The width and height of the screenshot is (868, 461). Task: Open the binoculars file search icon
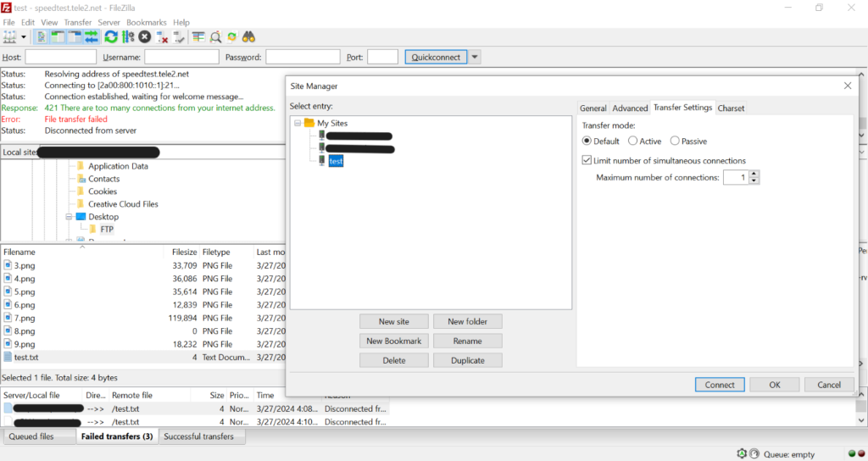coord(248,37)
